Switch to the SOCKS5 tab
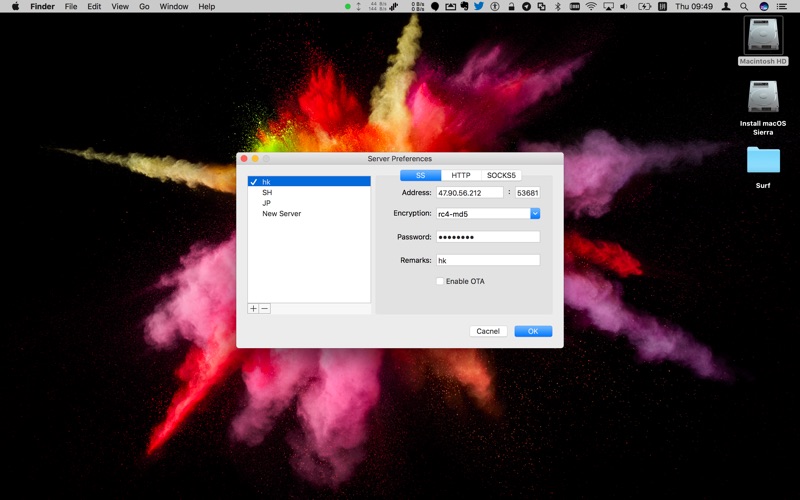 (x=502, y=175)
